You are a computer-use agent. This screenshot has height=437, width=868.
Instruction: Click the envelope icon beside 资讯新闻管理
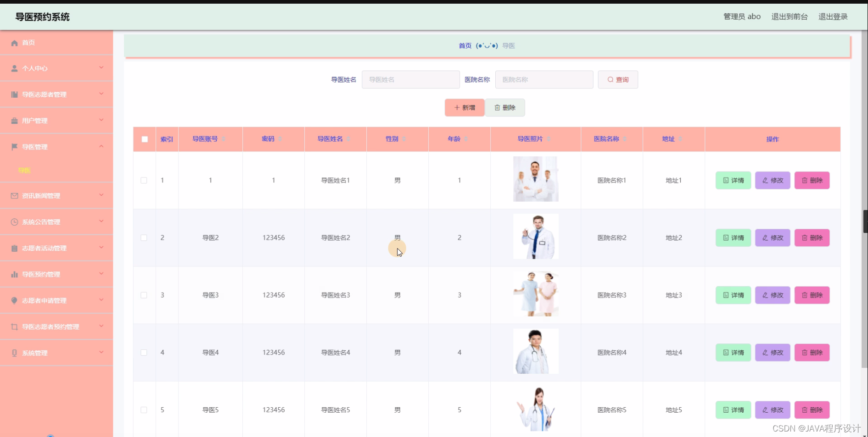click(x=14, y=196)
